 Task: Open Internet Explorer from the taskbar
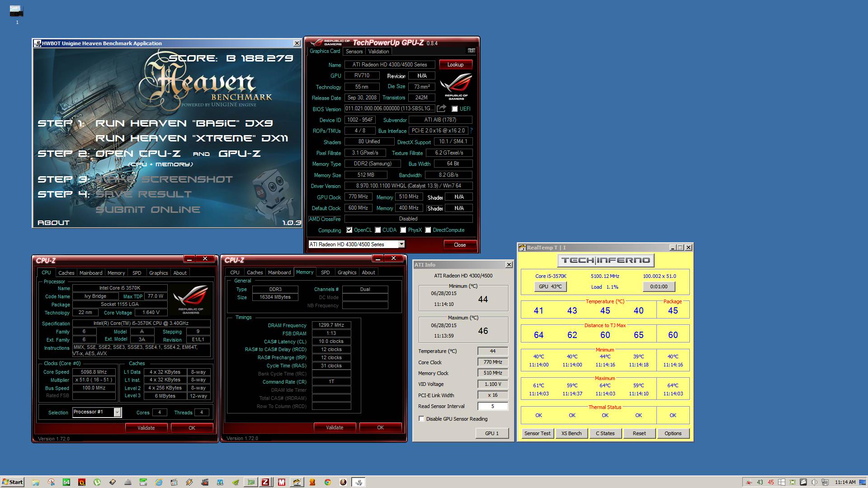click(x=159, y=482)
